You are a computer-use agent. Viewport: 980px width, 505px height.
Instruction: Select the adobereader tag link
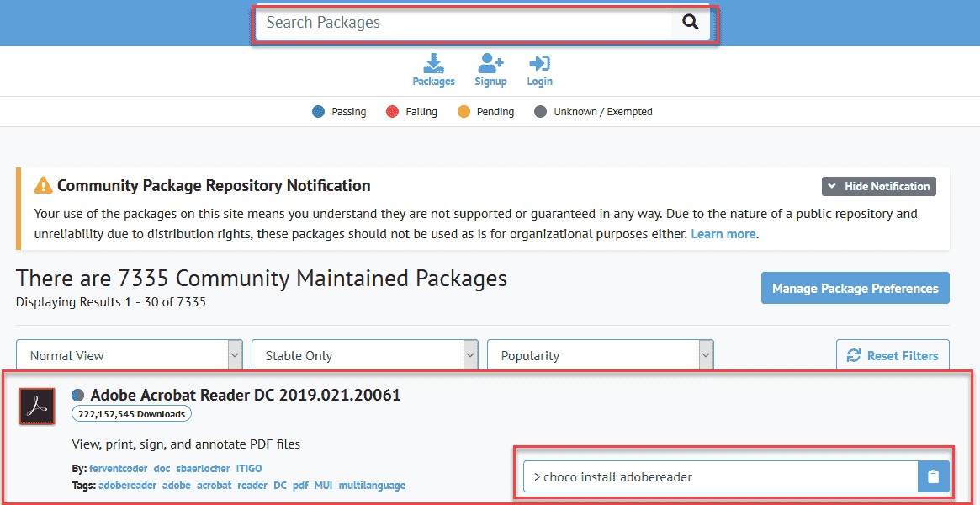point(127,486)
